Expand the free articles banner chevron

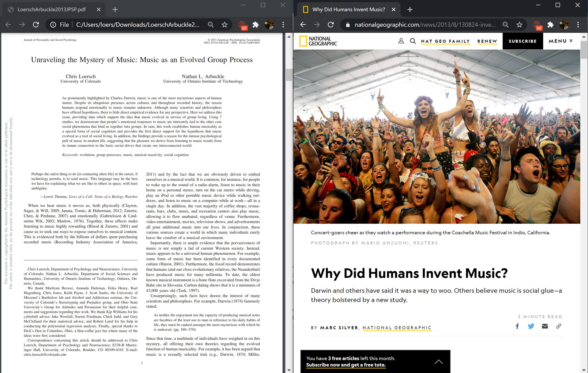pos(439,362)
